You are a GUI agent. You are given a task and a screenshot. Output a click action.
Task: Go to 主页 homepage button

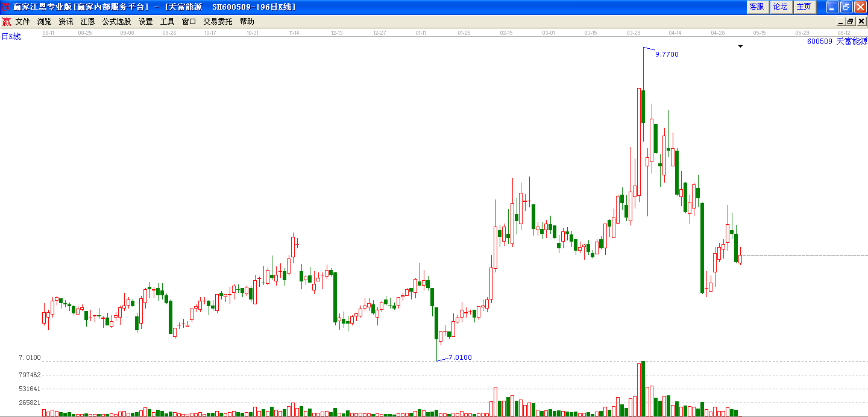tap(804, 7)
